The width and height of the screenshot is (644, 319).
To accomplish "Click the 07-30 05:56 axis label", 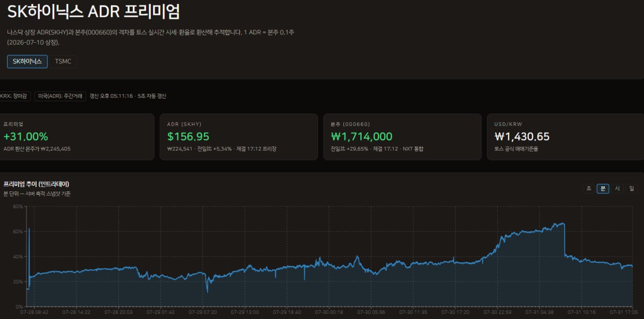I will pos(371,312).
